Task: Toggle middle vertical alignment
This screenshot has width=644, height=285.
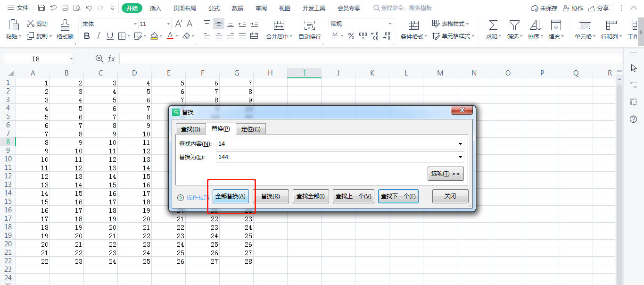Action: [x=219, y=24]
